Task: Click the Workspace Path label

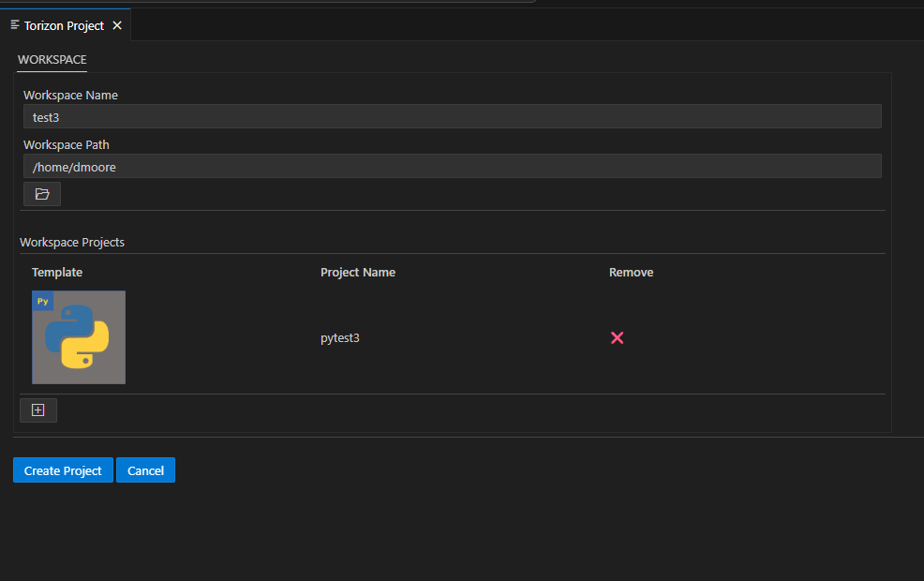Action: (x=67, y=145)
